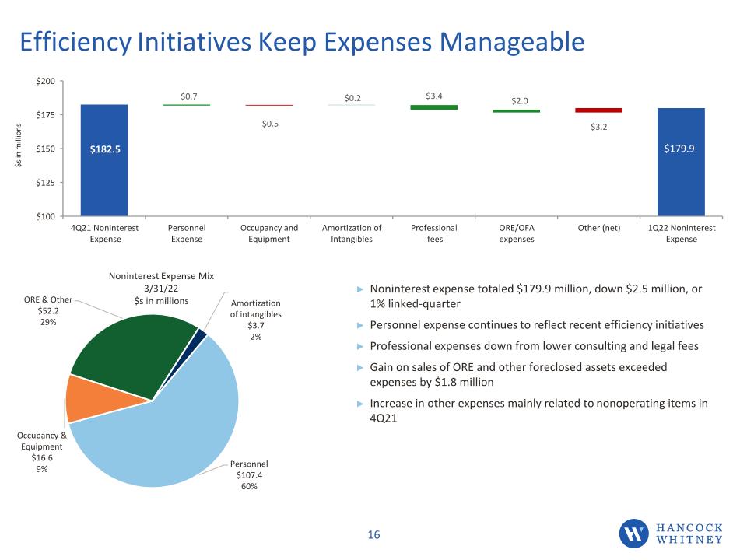Click the slide title Efficiency Initiatives heading
Viewport: 747px width, 560px height.
click(x=302, y=41)
